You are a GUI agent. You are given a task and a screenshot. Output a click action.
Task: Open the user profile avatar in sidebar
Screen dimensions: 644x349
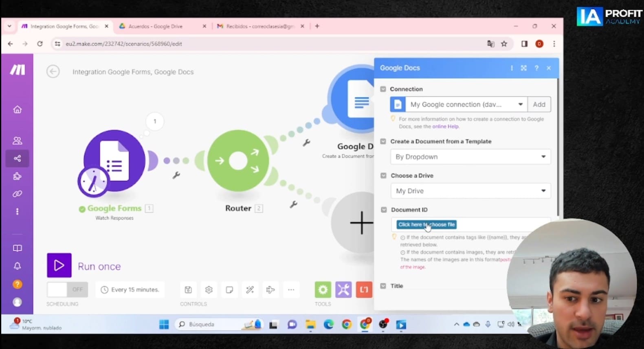click(17, 302)
